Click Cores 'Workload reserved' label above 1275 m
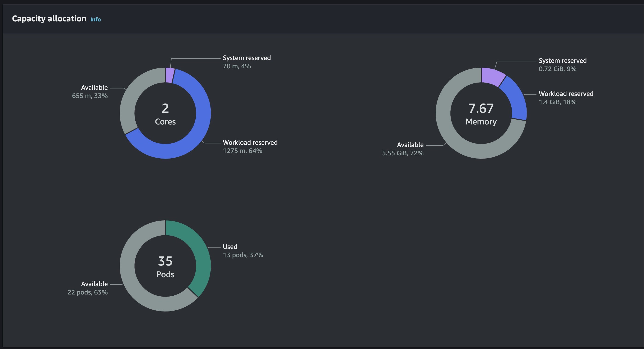This screenshot has height=349, width=644. tap(250, 143)
